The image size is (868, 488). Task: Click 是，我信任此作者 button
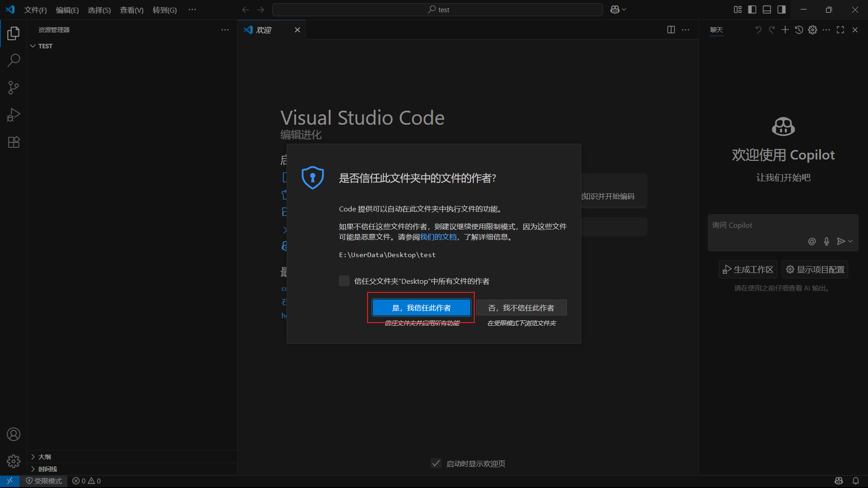tap(421, 308)
